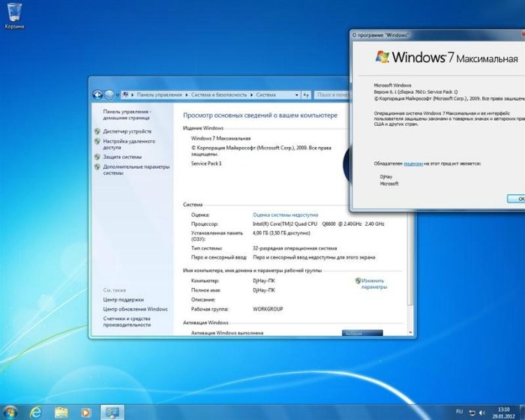Click Изменить параметры link
Screen dimensions: 525x420
click(x=374, y=283)
